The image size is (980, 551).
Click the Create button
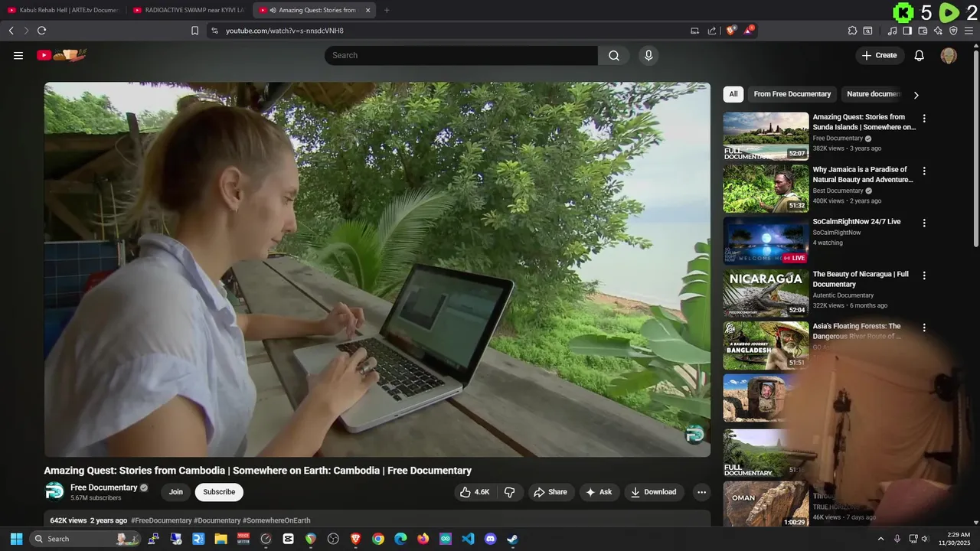click(880, 55)
